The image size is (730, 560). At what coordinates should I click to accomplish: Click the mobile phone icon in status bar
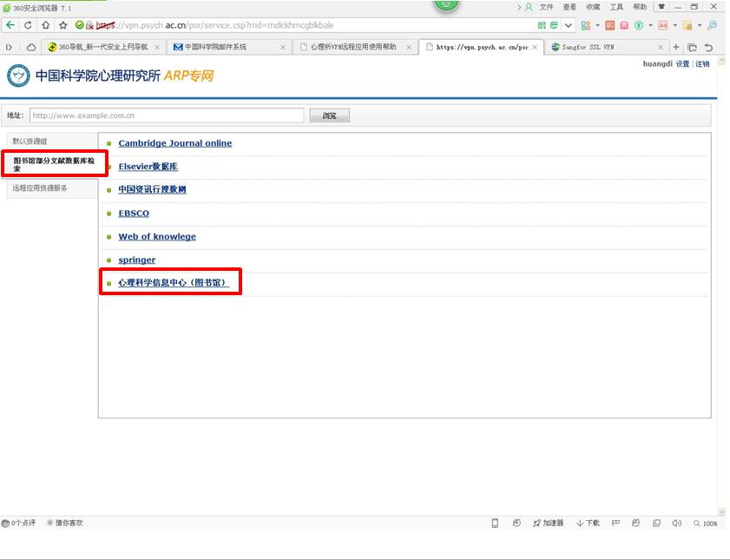click(495, 524)
